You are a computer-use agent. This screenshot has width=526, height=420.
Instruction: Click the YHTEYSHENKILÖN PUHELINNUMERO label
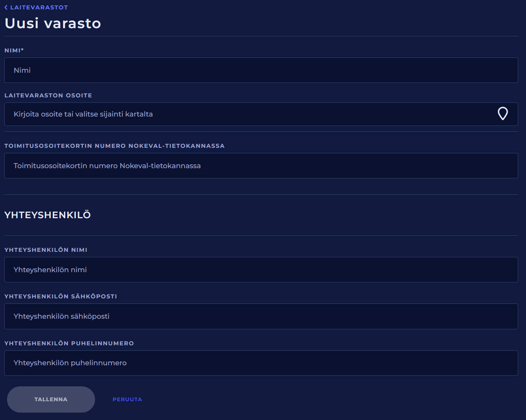point(69,343)
